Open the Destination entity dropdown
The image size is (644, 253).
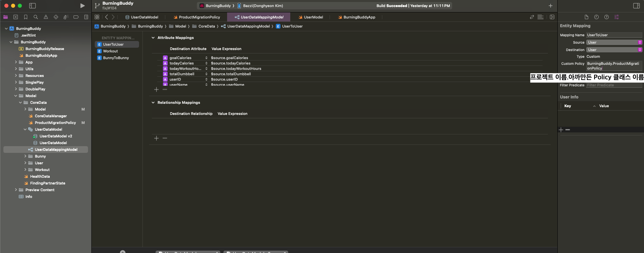coord(614,50)
